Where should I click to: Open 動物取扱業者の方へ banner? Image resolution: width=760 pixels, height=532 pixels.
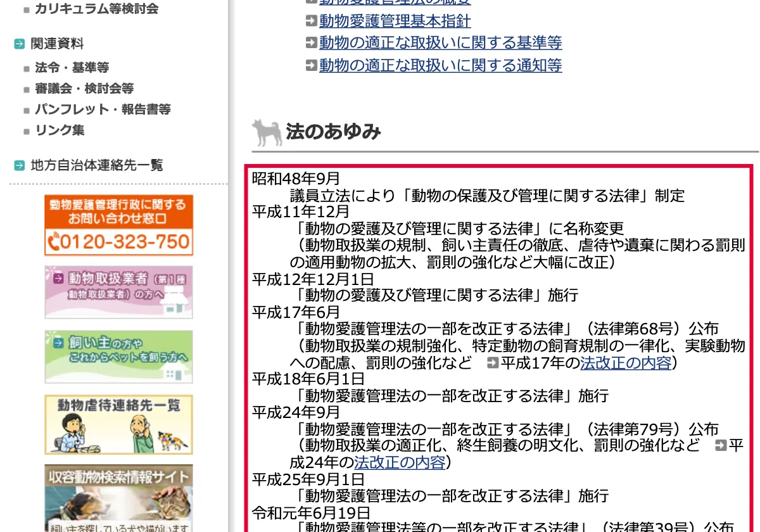(118, 292)
